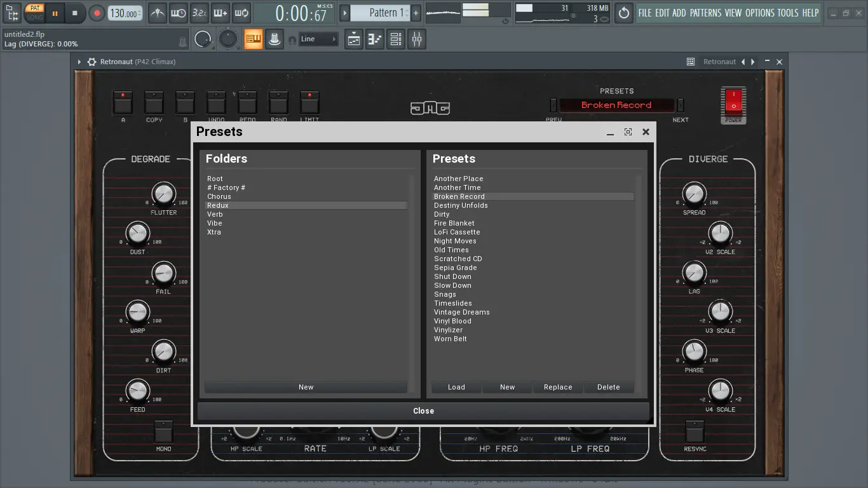Toggle the MONO switch
868x488 pixels.
[x=164, y=431]
